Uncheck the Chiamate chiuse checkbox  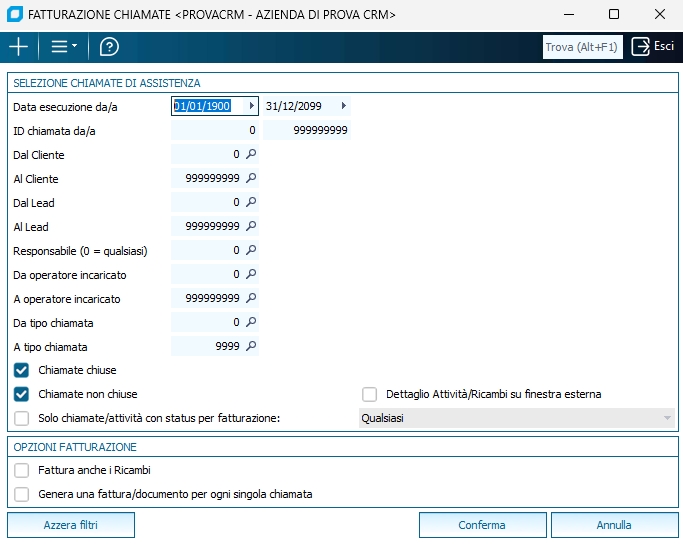(x=21, y=370)
